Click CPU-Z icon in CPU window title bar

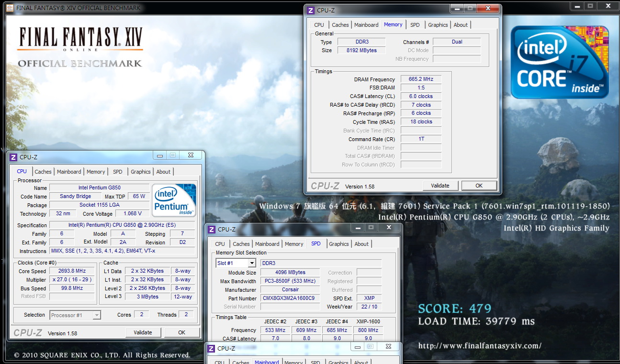coord(13,157)
